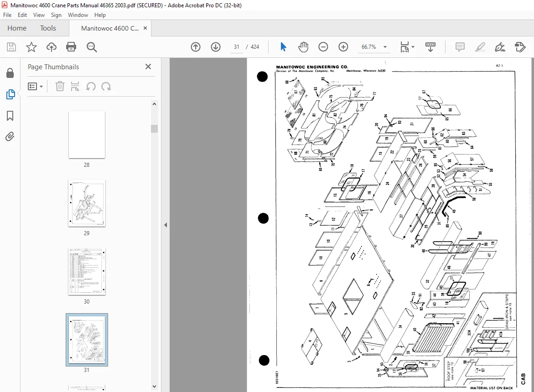
Task: Open the Home tab
Action: (17, 28)
